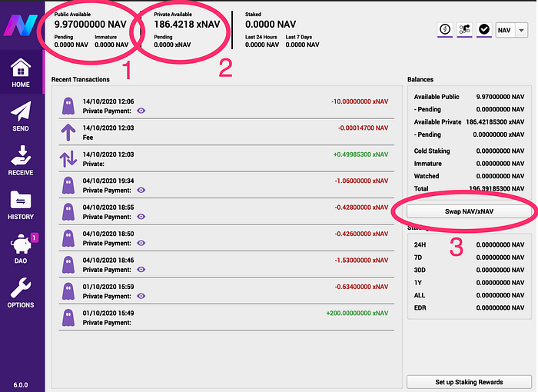The image size is (538, 392).
Task: Click ghost icon of 04/10/2020 18:55 transaction
Action: click(68, 212)
